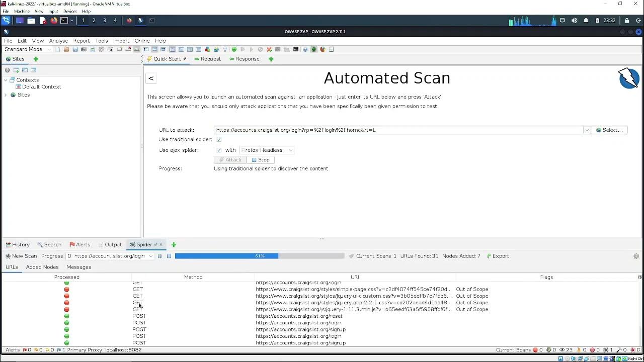Screen dimensions: 644x362
Task: Open the Firefox Headless browser dropdown
Action: point(266,150)
